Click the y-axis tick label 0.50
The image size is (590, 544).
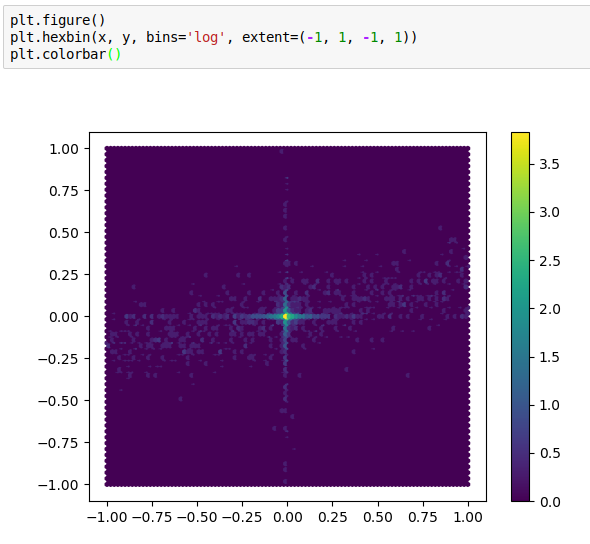click(64, 233)
